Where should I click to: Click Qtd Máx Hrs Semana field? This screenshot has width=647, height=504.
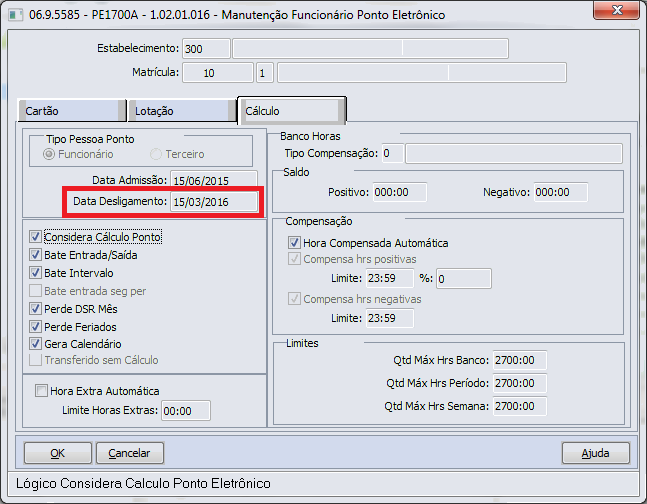[x=520, y=406]
